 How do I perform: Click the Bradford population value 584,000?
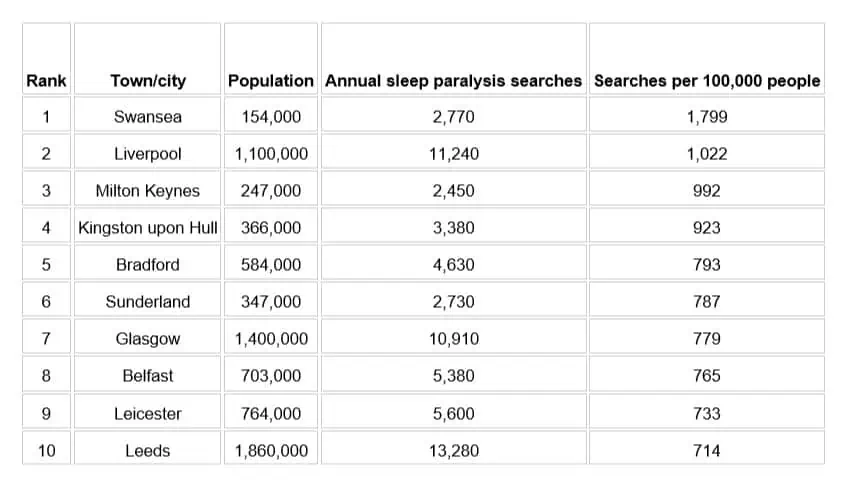coord(271,265)
